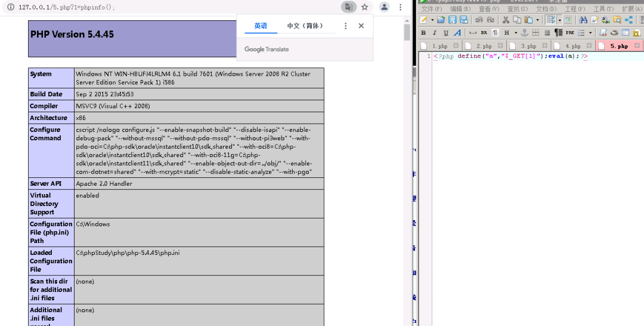
Task: Open the 工具(T) menu
Action: [603, 8]
